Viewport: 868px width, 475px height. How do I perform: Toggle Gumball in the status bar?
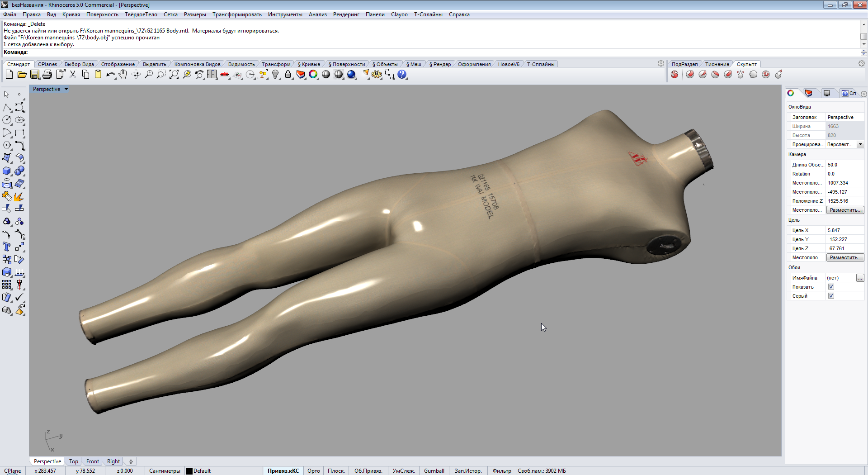click(434, 471)
